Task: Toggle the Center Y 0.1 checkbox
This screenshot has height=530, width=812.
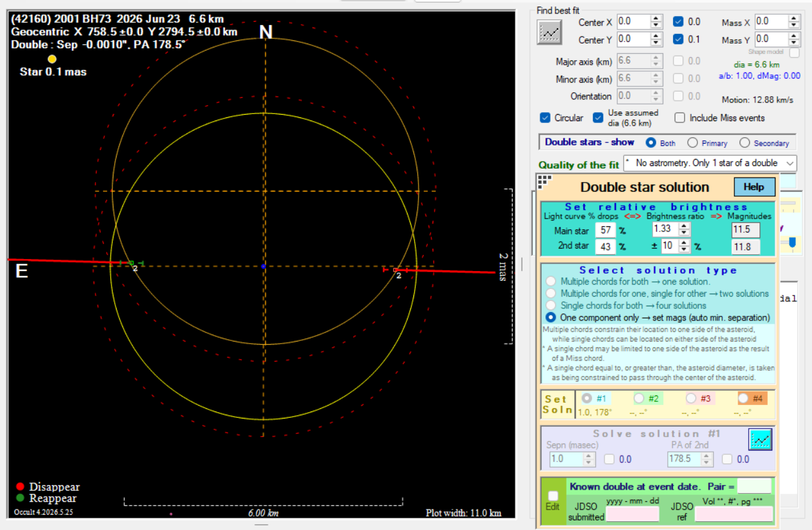Action: 678,39
